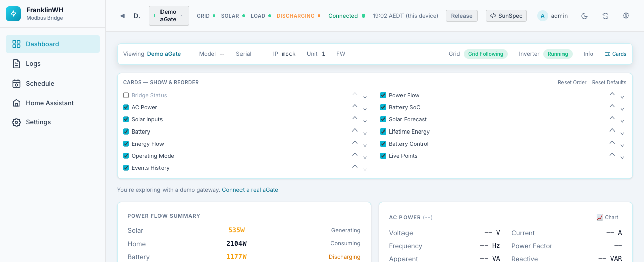Click the Dashboard grid icon in sidebar
The image size is (644, 262).
[x=16, y=44]
